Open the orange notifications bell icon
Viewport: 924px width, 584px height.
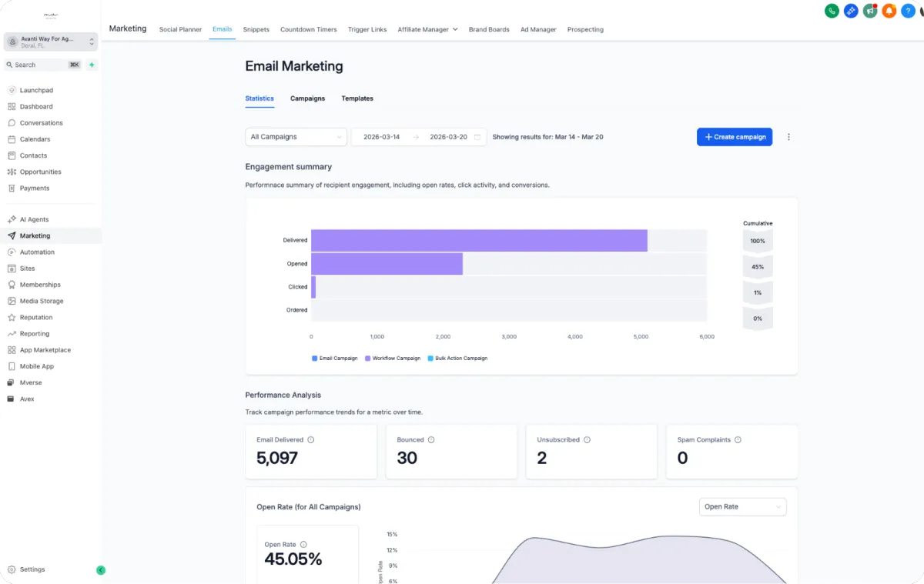tap(889, 11)
